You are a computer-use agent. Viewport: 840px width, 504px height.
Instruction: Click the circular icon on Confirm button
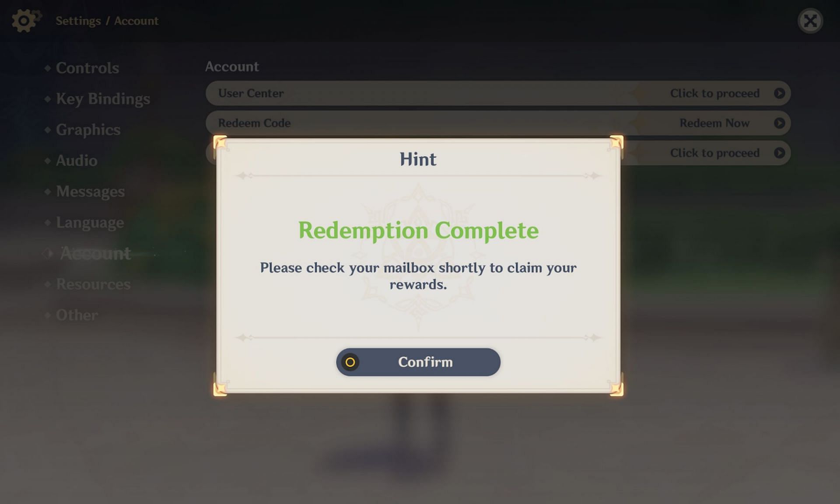(350, 362)
